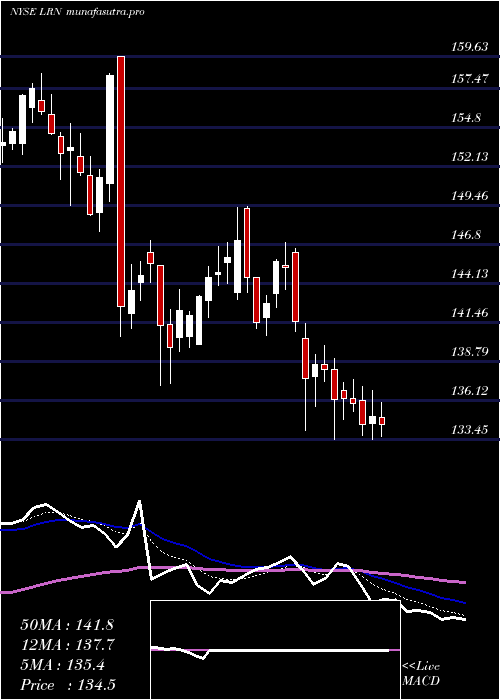Viewport: 500px width, 700px height.
Task: Select the 144.13 price level label
Action: pos(469,274)
